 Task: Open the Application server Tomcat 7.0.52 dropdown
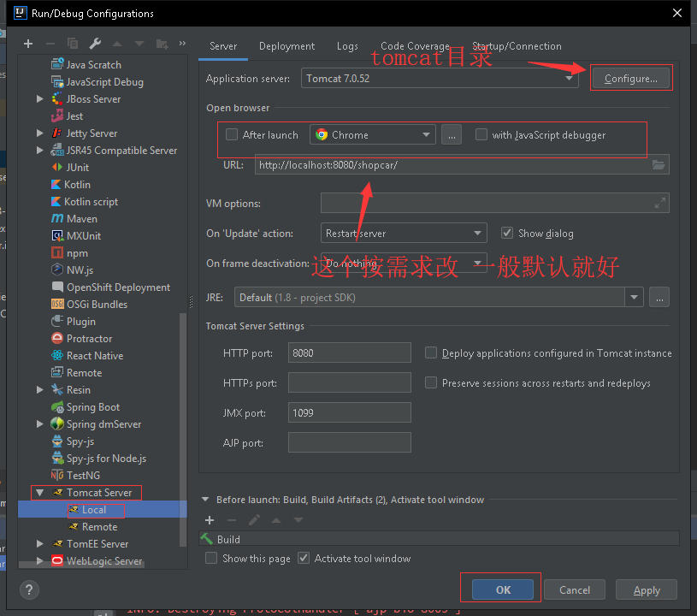[x=440, y=78]
